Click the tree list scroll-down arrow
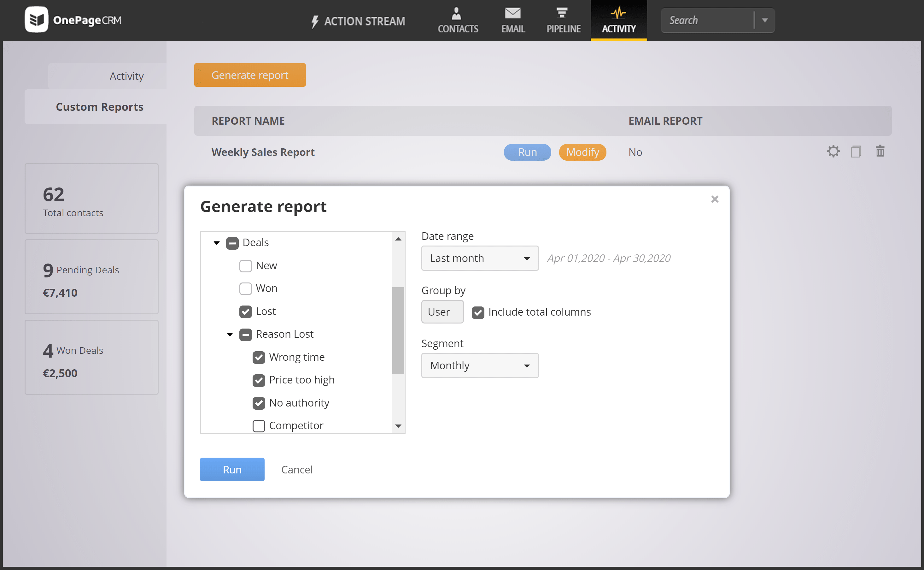Image resolution: width=924 pixels, height=570 pixels. tap(398, 426)
